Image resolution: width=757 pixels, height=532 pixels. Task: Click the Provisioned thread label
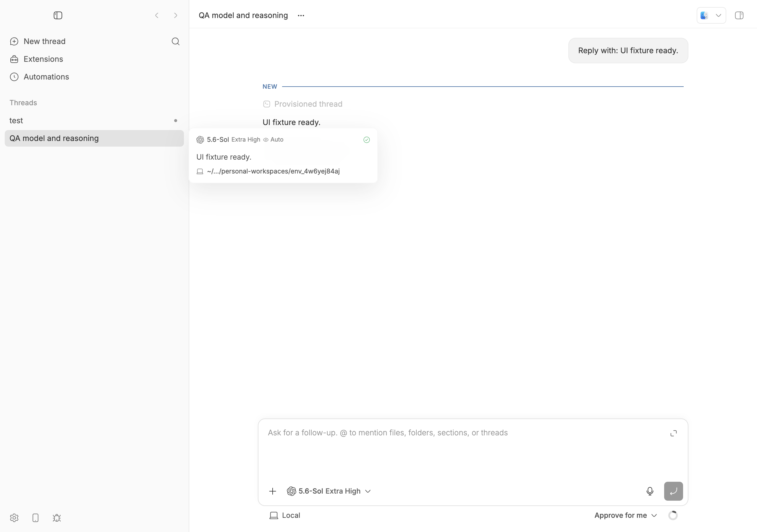308,104
